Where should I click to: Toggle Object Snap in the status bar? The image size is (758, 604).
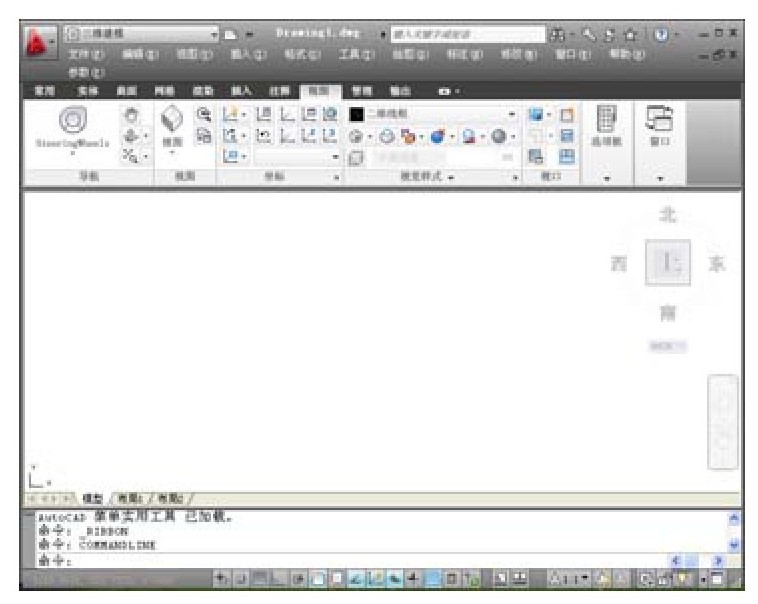tap(318, 578)
